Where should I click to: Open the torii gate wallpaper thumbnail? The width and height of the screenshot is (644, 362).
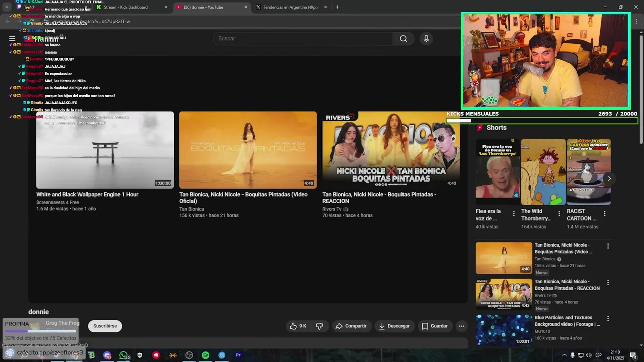[x=105, y=150]
